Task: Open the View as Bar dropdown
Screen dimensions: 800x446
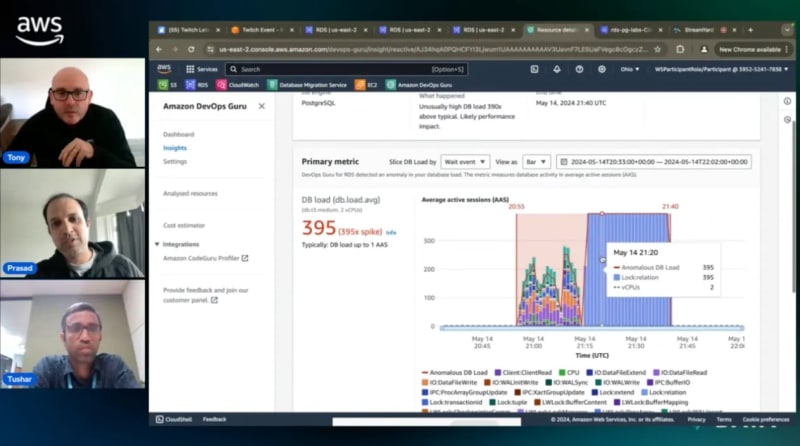Action: pyautogui.click(x=537, y=161)
